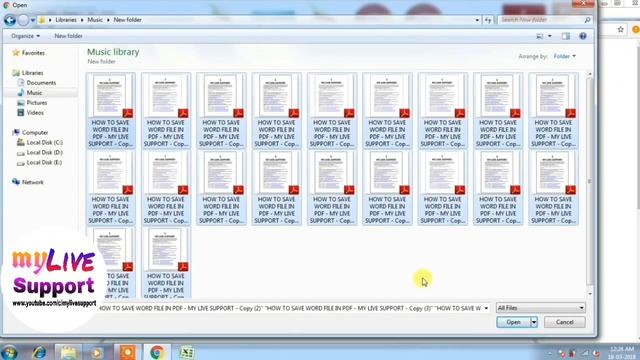Select Local Disk (D:)
The width and height of the screenshot is (640, 360).
coord(44,152)
